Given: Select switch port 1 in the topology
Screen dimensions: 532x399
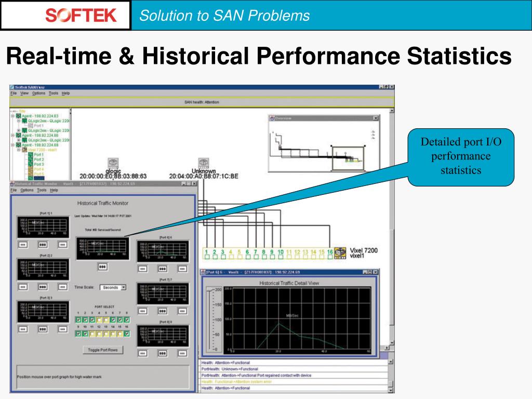Looking at the screenshot, I should pyautogui.click(x=207, y=257).
